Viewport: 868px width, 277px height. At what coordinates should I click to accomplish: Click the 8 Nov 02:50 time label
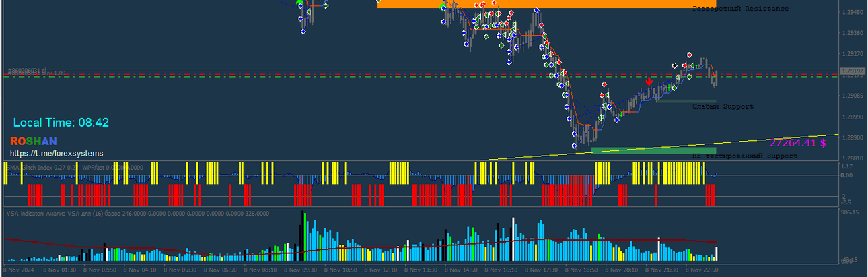pos(100,270)
